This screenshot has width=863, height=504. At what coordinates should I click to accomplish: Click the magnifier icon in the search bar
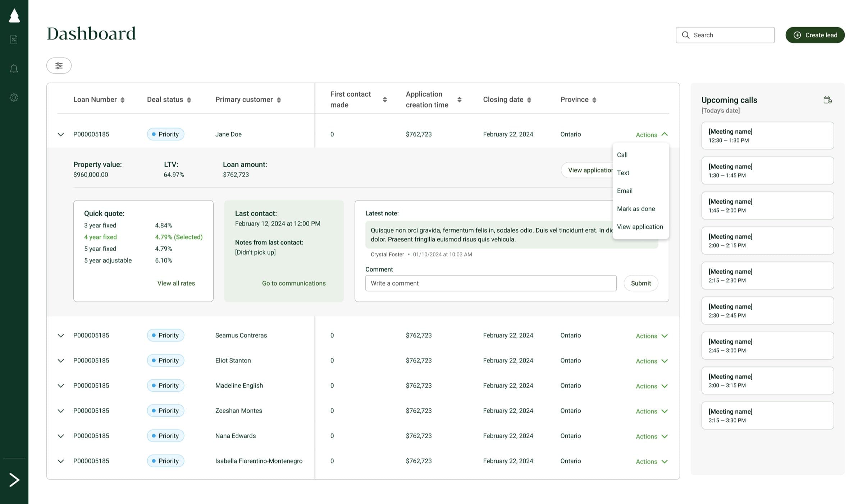tap(686, 35)
